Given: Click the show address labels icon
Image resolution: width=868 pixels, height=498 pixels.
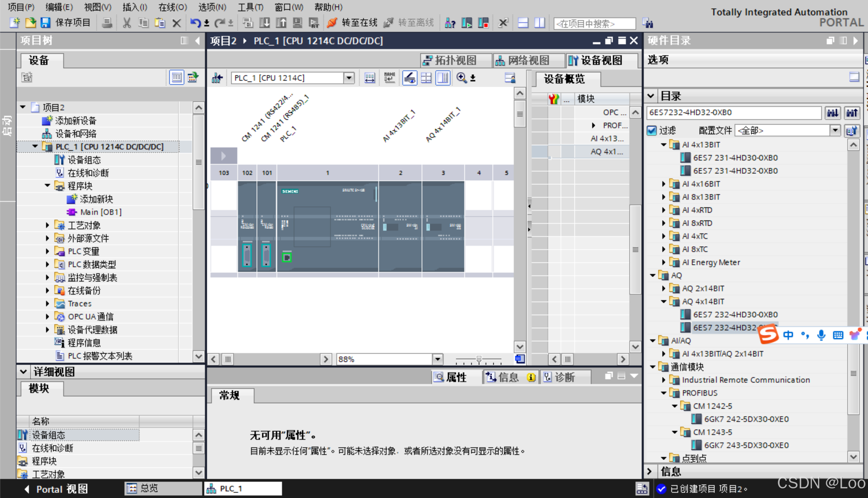Looking at the screenshot, I should [370, 78].
